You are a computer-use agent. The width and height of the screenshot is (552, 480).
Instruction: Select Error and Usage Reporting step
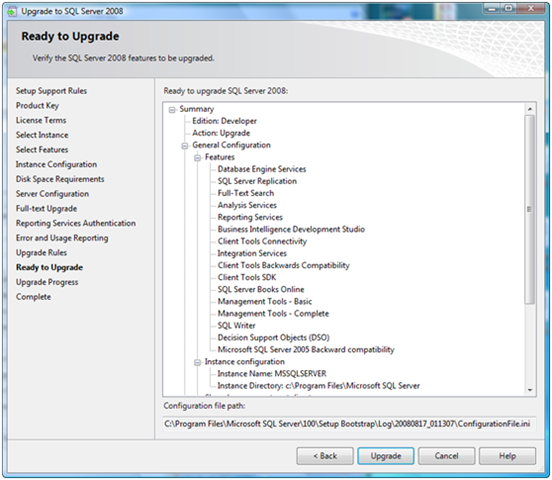[62, 238]
